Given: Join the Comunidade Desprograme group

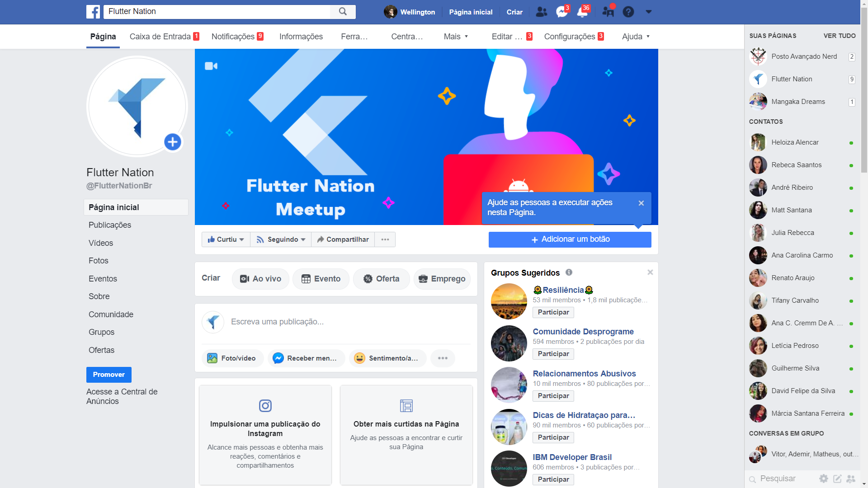Looking at the screenshot, I should tap(553, 354).
